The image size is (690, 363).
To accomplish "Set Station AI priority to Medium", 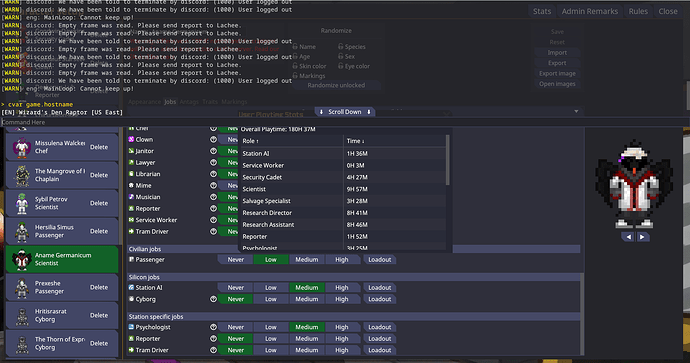I will [306, 288].
